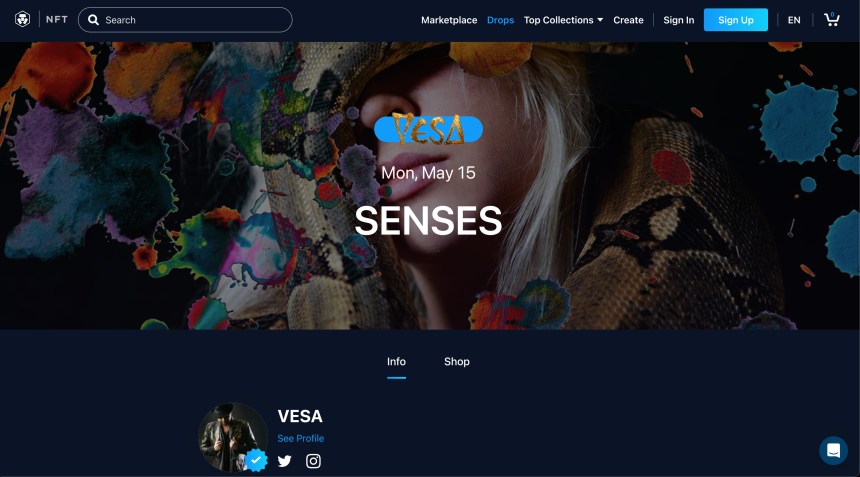The height and width of the screenshot is (477, 860).
Task: Click the Sign In link
Action: (x=678, y=20)
